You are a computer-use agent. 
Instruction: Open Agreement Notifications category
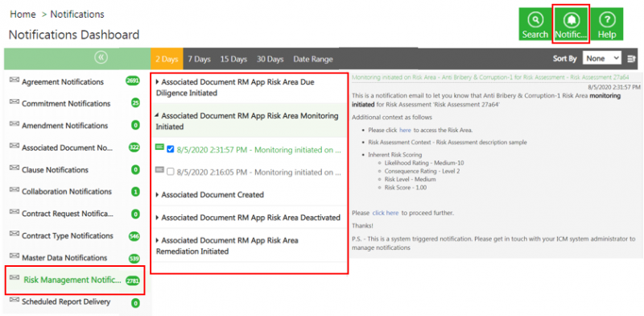coord(63,82)
